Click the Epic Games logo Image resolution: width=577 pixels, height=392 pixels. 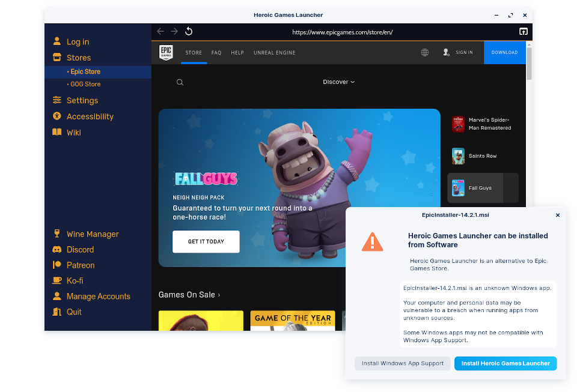(x=166, y=53)
